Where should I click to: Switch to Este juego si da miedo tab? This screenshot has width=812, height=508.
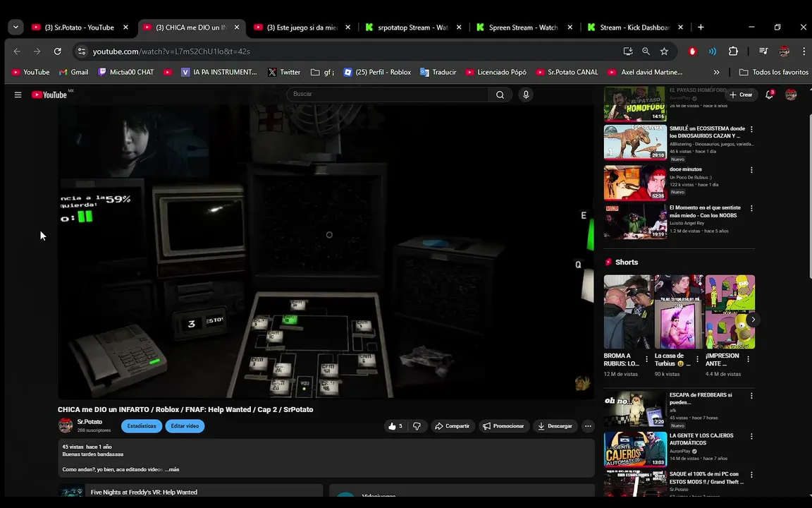coord(302,28)
